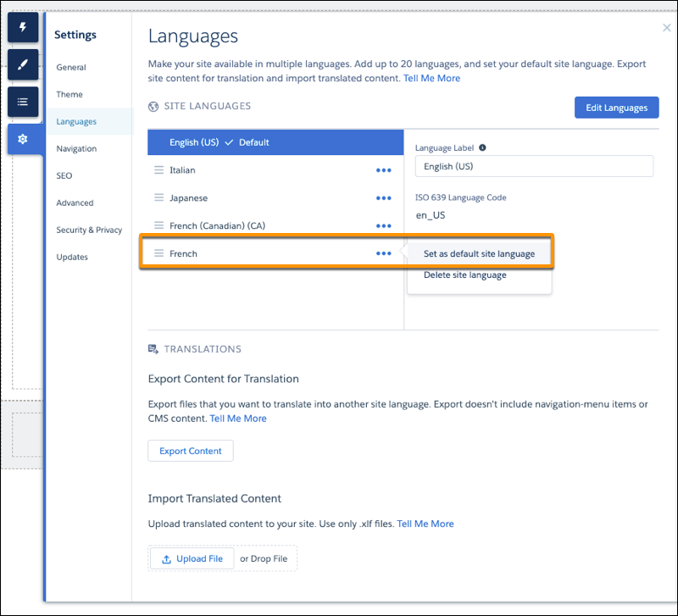Click the Language Label info icon
The height and width of the screenshot is (616, 678).
[x=482, y=147]
